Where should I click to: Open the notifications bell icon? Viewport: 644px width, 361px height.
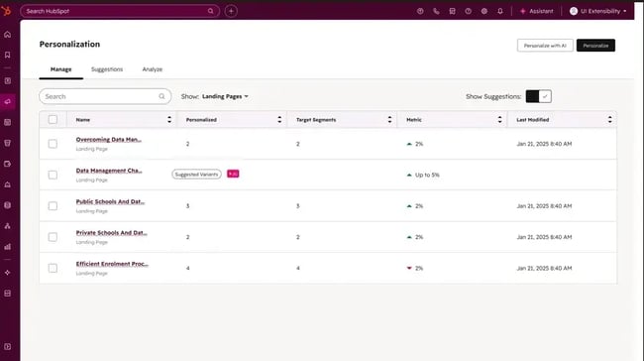[x=500, y=11]
